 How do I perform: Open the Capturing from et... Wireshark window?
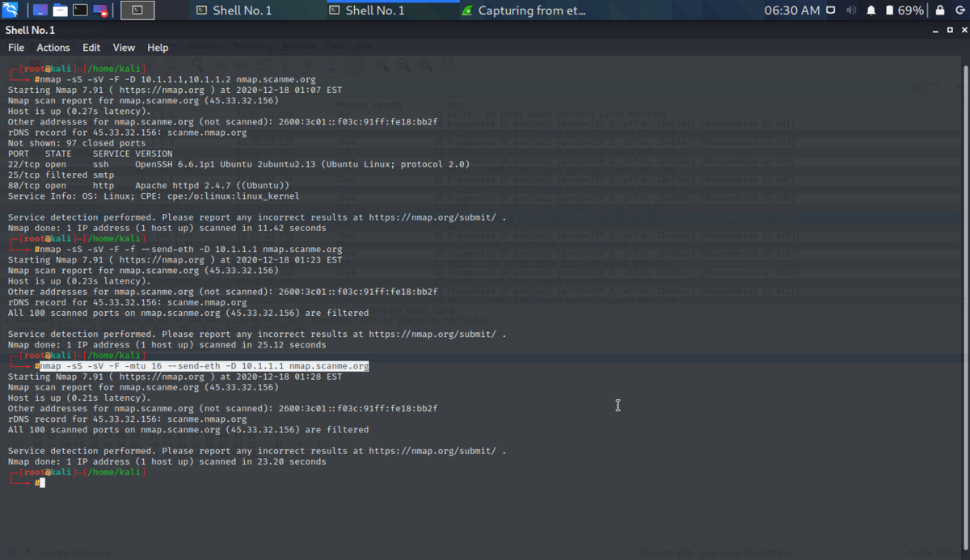(524, 11)
